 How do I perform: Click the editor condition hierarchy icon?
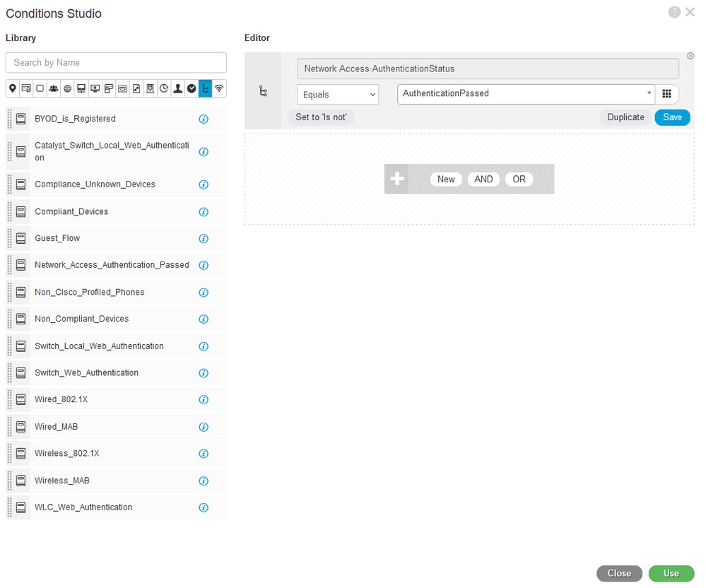point(264,91)
